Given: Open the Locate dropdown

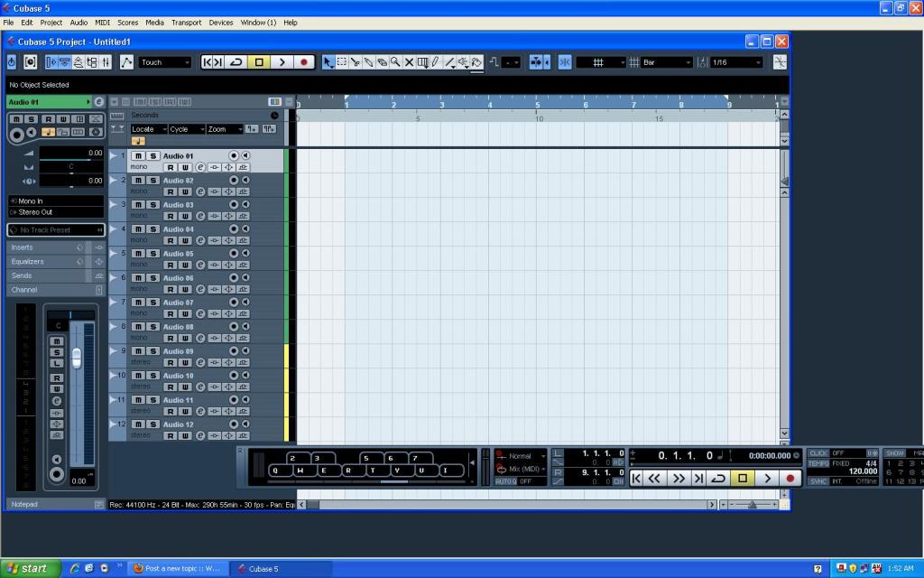Looking at the screenshot, I should pyautogui.click(x=149, y=129).
